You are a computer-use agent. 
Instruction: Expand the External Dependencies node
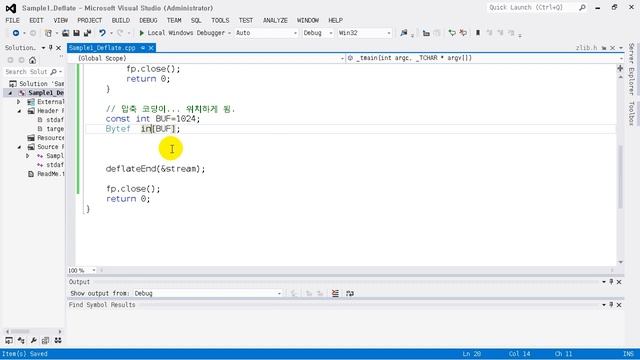coord(18,102)
